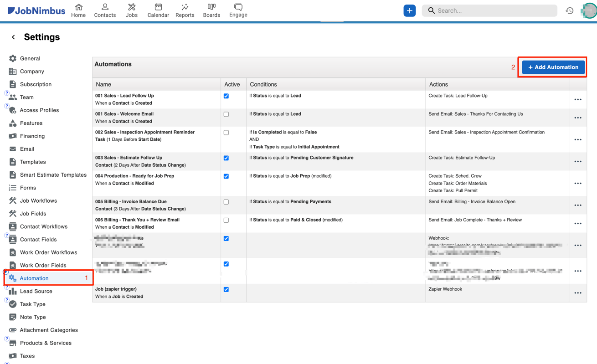The height and width of the screenshot is (364, 597).
Task: Open the Boards section
Action: [x=211, y=10]
